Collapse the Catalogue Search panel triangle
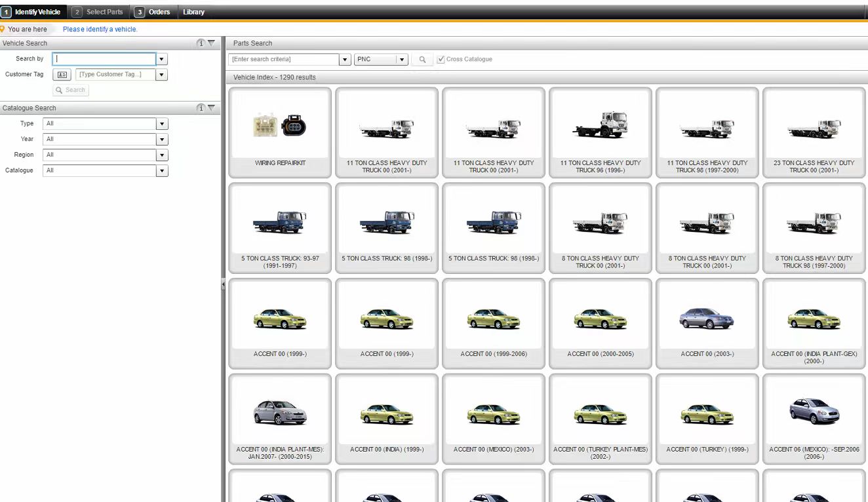The height and width of the screenshot is (502, 868). tap(211, 107)
